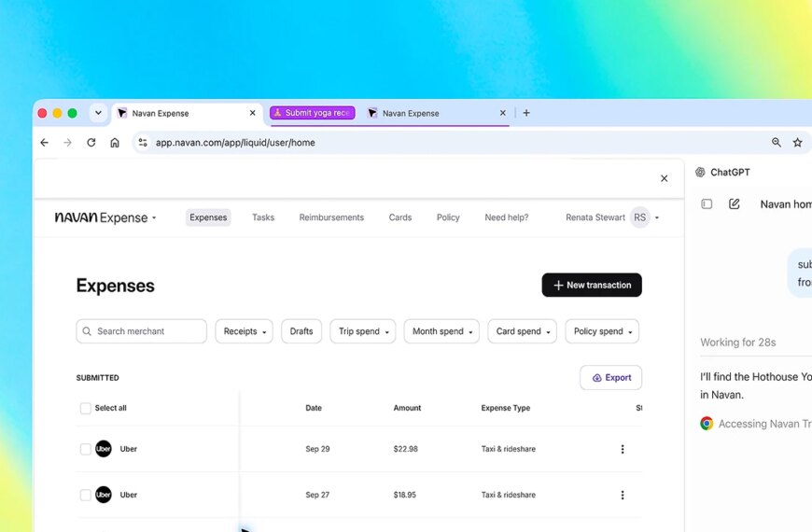Click the Uber logo on the Sep 27 row
This screenshot has width=812, height=532.
[104, 495]
